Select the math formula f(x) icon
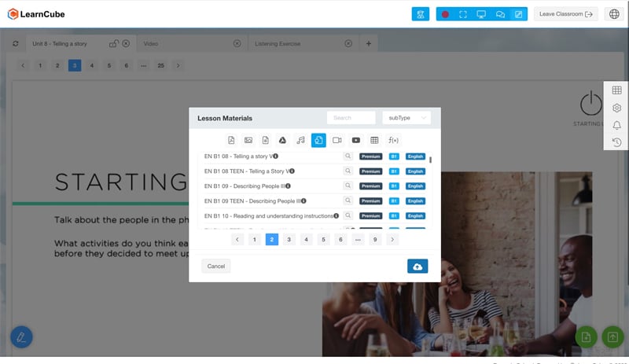629x364 pixels. (393, 140)
